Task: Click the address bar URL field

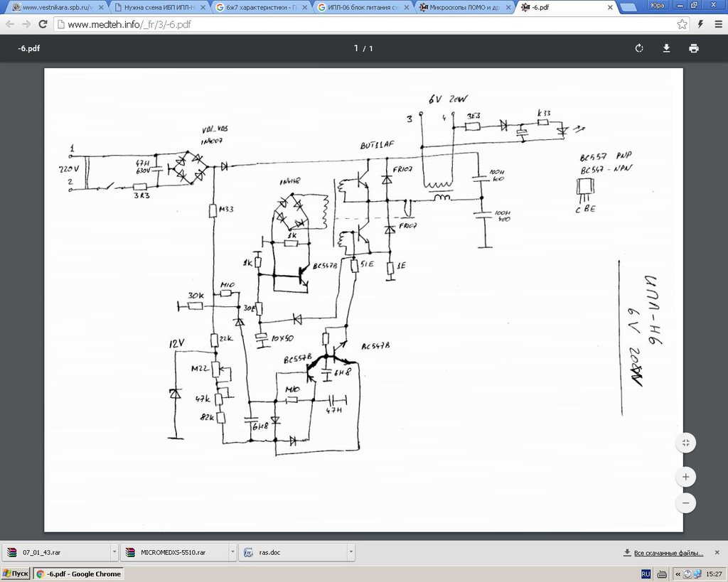Action: (355, 24)
